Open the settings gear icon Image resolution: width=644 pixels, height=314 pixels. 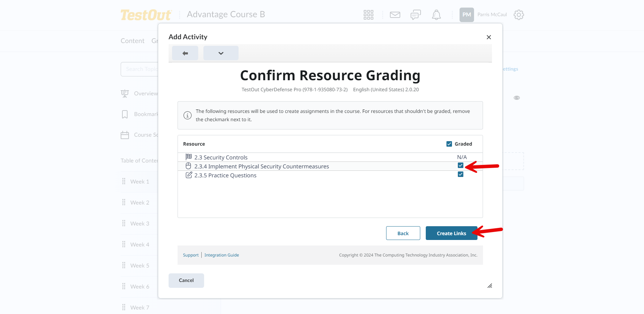tap(519, 15)
